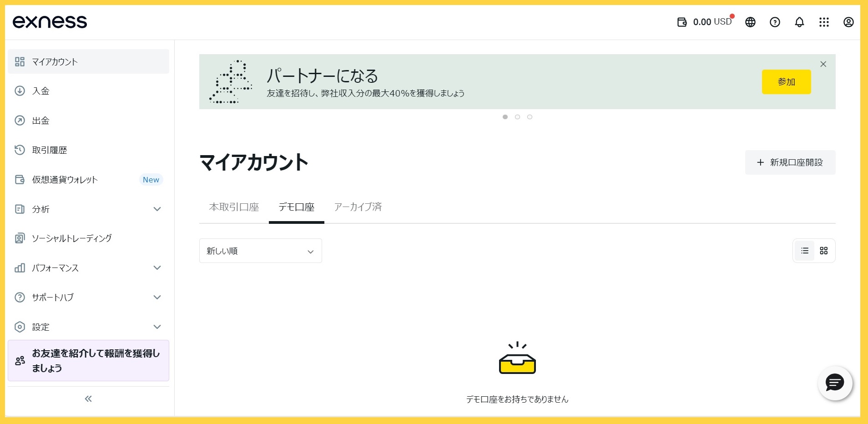Click the help question mark icon in header

click(775, 22)
